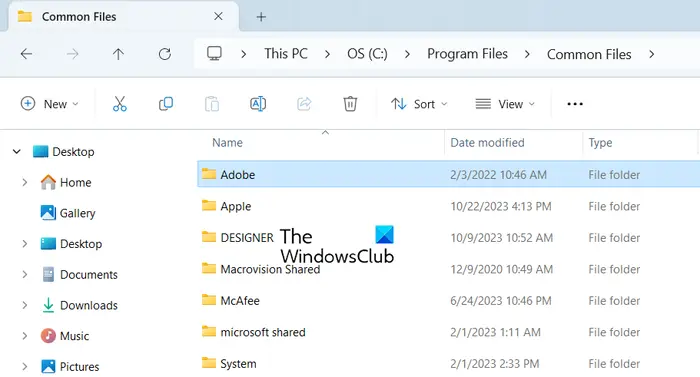This screenshot has width=700, height=377.
Task: Click chevron after Common Files breadcrumb
Action: 651,54
